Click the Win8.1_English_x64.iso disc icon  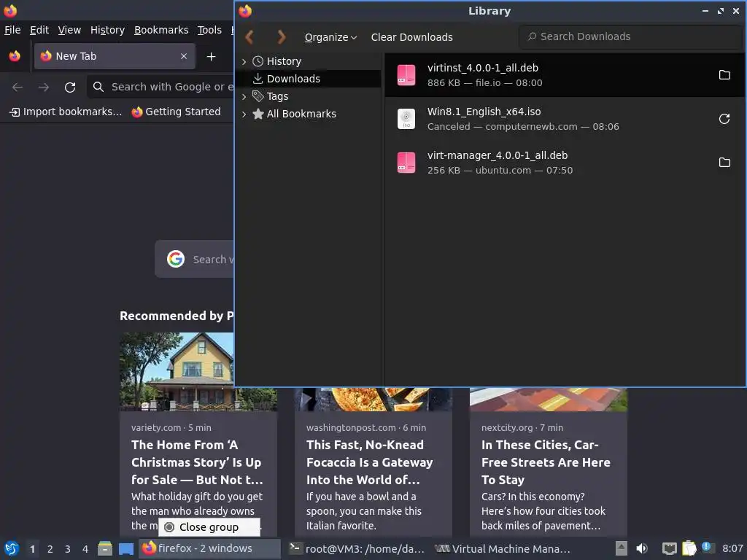tap(406, 119)
